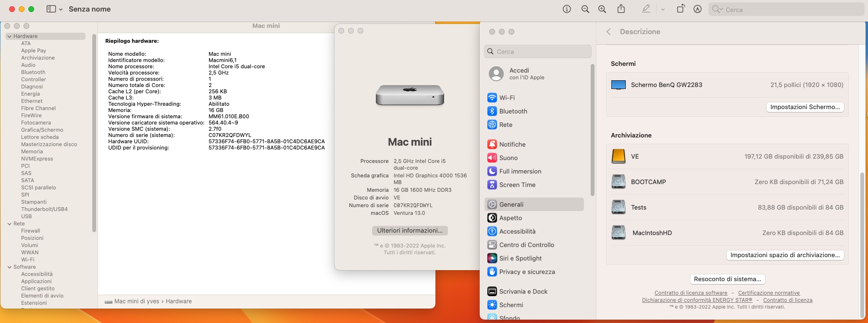Image resolution: width=868 pixels, height=323 pixels.
Task: Click the Mac mini di yves breadcrumb
Action: pos(136,301)
